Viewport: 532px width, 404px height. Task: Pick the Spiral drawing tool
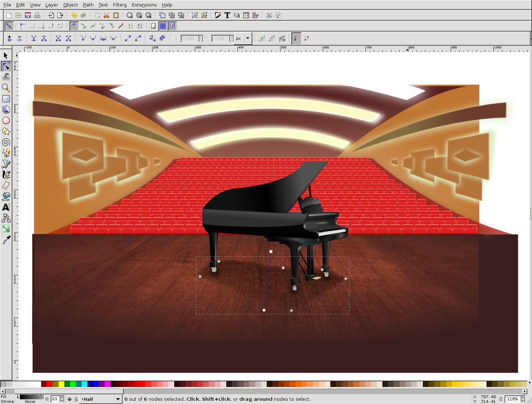(x=6, y=142)
